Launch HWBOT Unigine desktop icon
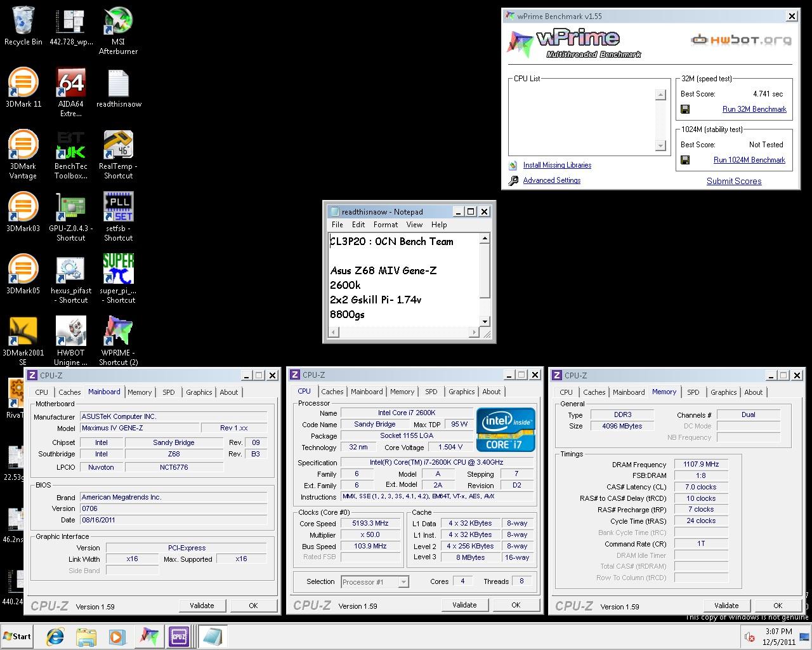 point(71,342)
